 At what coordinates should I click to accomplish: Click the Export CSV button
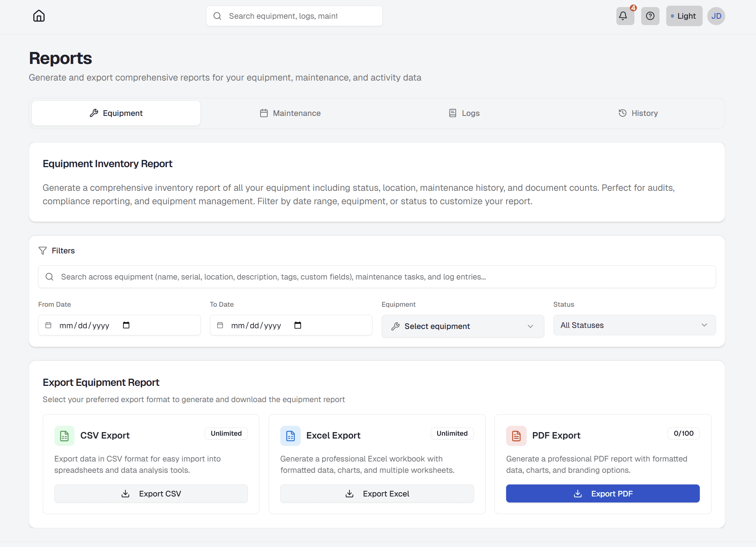point(151,493)
